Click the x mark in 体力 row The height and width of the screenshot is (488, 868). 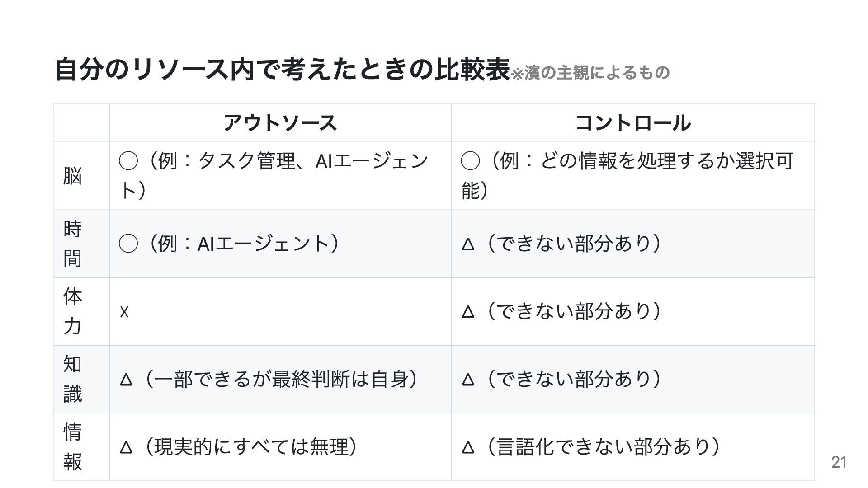124,312
